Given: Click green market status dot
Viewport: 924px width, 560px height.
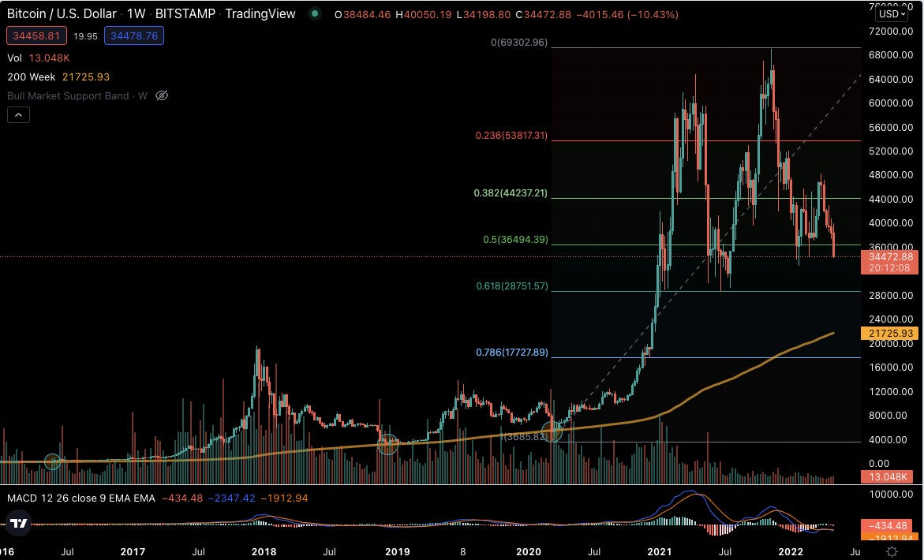Looking at the screenshot, I should click(x=315, y=13).
